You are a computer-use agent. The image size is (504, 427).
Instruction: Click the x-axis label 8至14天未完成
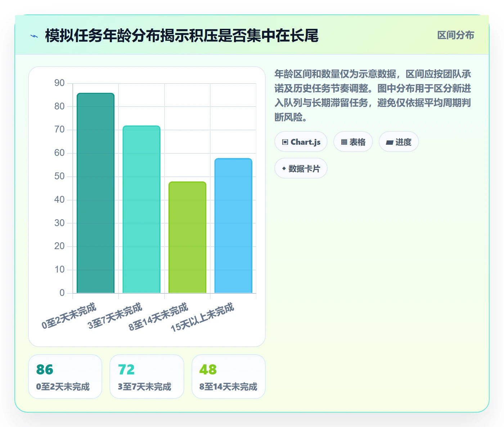[x=158, y=316]
